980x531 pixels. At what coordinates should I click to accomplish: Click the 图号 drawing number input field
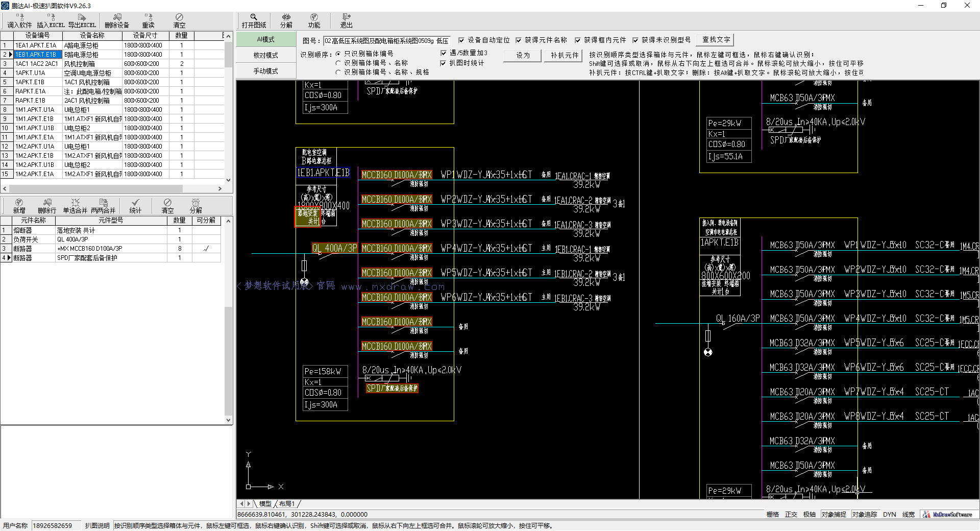coord(387,40)
